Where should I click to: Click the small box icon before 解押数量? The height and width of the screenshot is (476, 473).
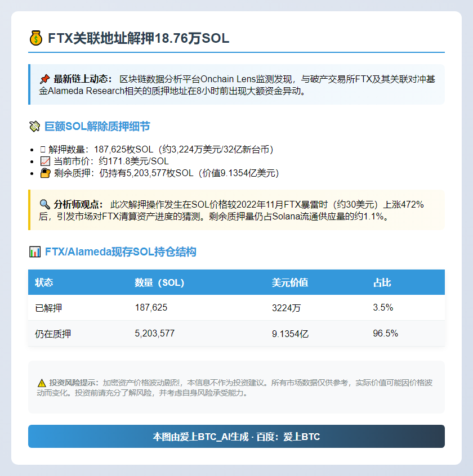point(43,149)
